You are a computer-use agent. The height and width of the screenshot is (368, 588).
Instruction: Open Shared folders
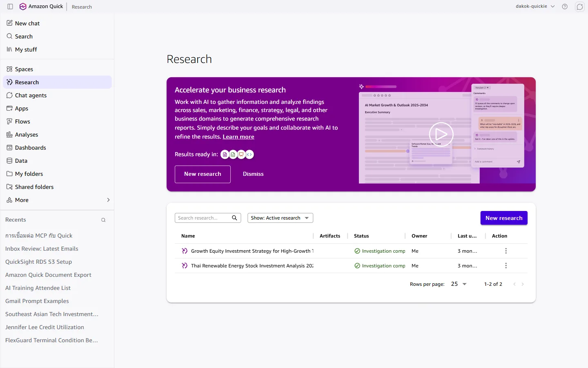[57, 187]
